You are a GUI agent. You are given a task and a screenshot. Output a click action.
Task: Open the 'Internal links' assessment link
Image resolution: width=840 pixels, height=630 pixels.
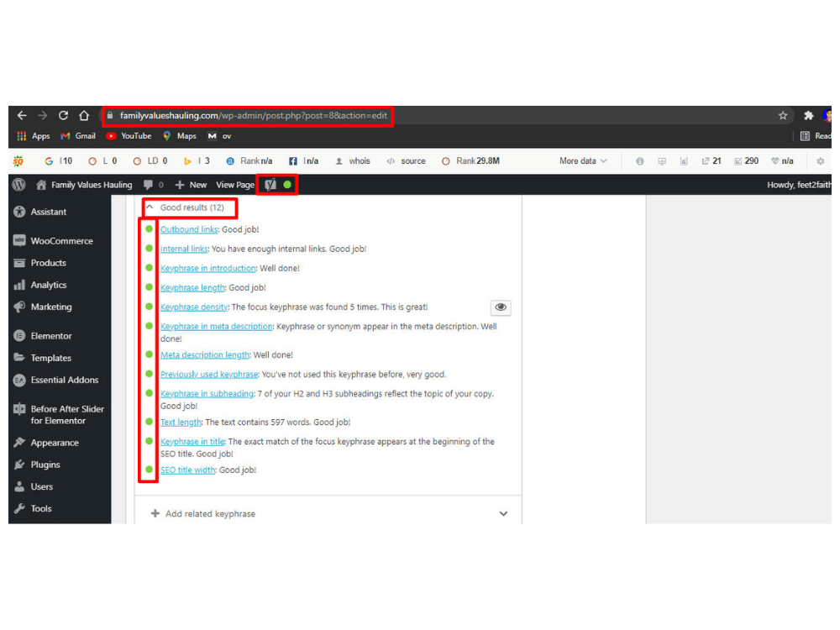pyautogui.click(x=184, y=249)
